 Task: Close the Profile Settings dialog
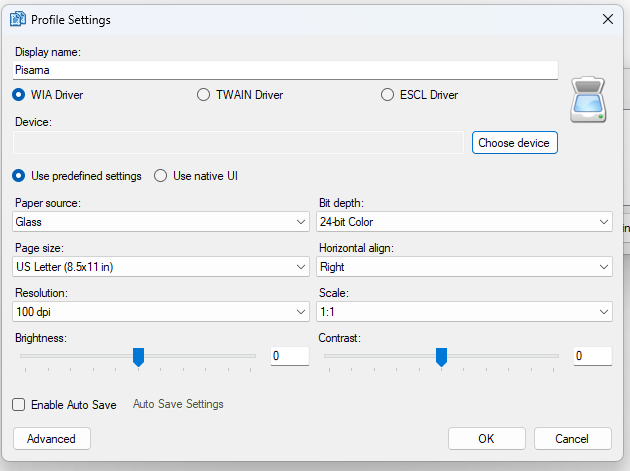[x=608, y=19]
